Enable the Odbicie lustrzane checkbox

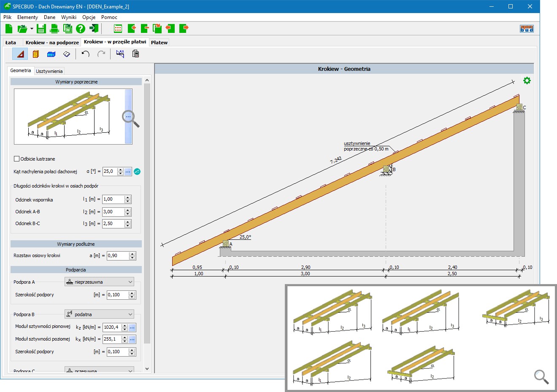coord(17,159)
